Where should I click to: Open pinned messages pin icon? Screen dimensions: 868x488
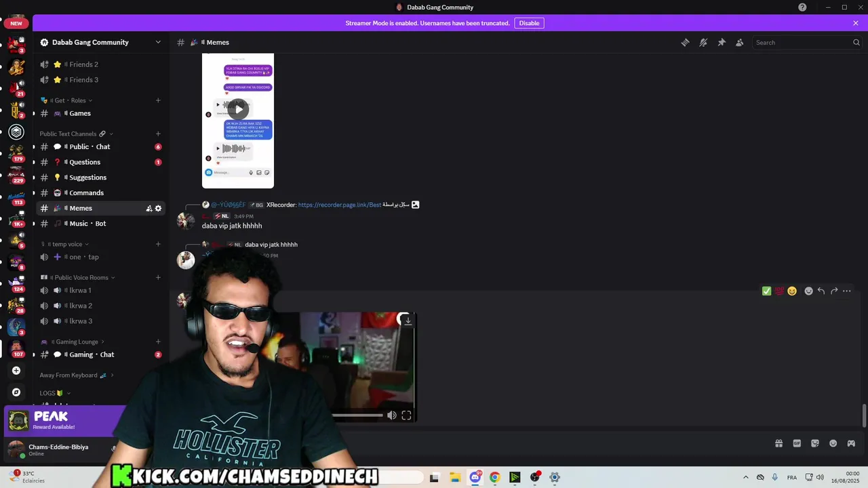(722, 42)
